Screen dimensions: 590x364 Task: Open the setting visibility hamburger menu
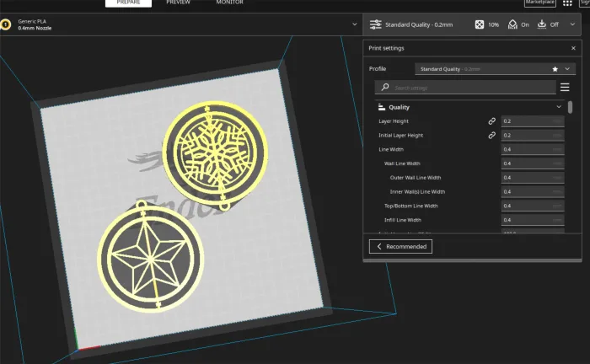coord(565,87)
